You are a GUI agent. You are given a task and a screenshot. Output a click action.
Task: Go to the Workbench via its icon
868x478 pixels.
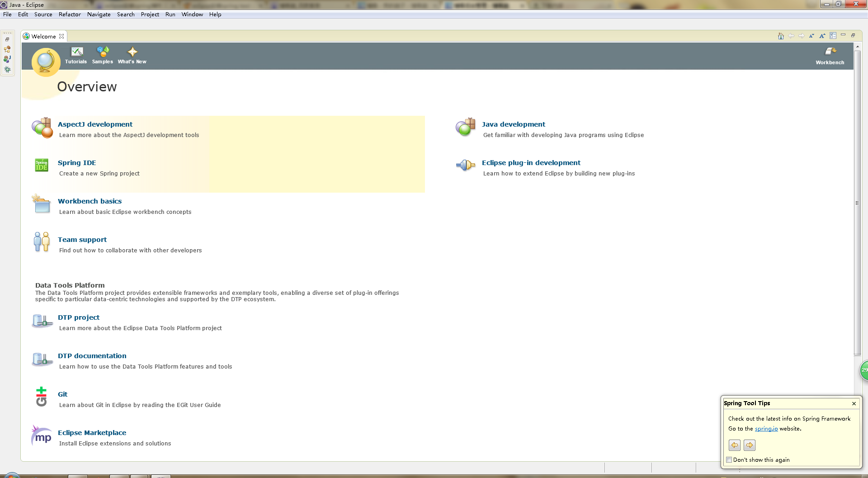coord(830,52)
